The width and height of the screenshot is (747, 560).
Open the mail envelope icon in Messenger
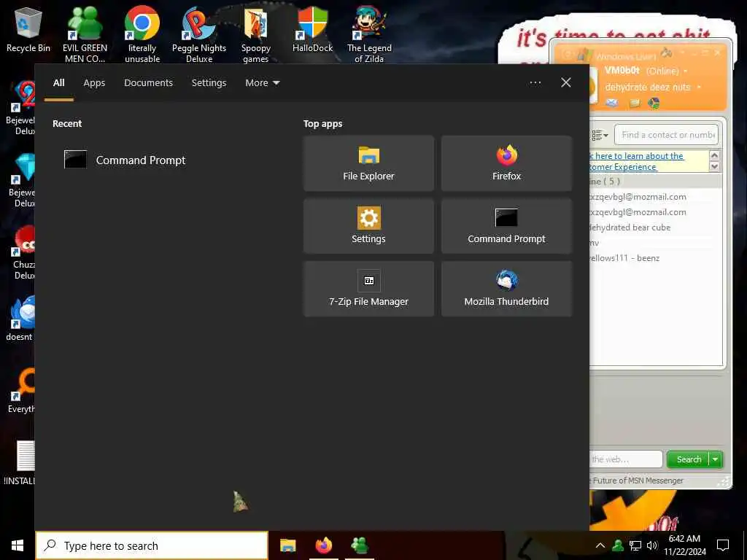612,103
